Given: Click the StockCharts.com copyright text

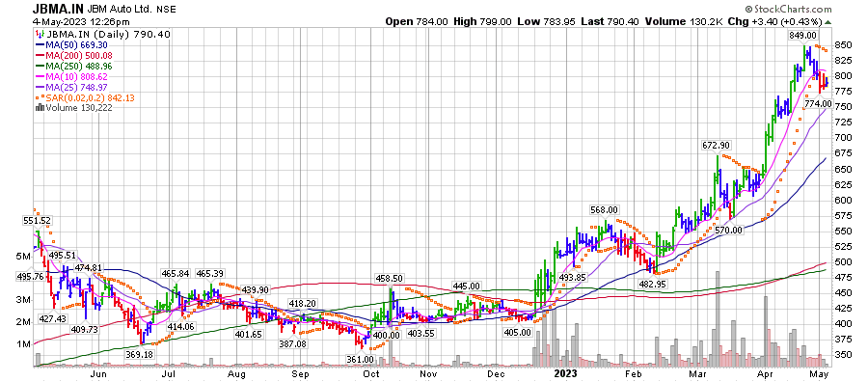Looking at the screenshot, I should 788,9.
